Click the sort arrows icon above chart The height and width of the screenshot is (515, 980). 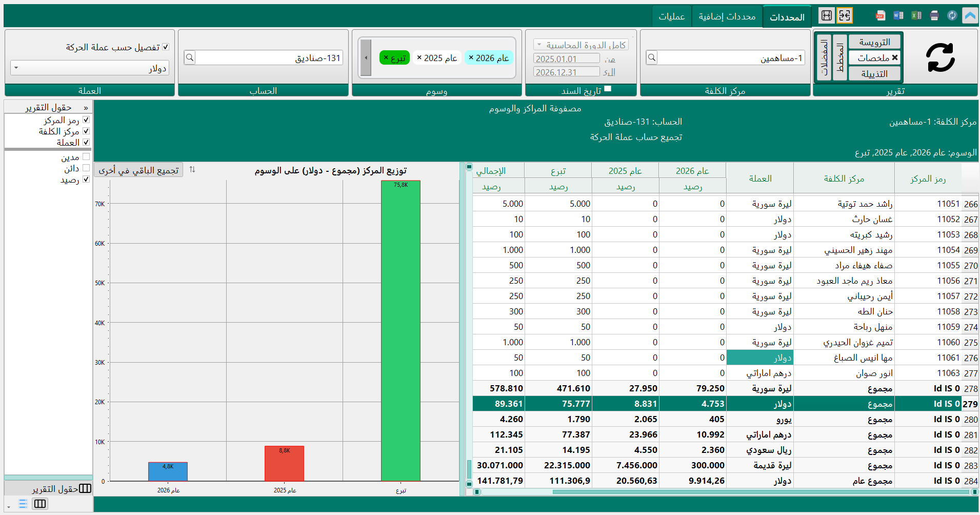pyautogui.click(x=192, y=169)
